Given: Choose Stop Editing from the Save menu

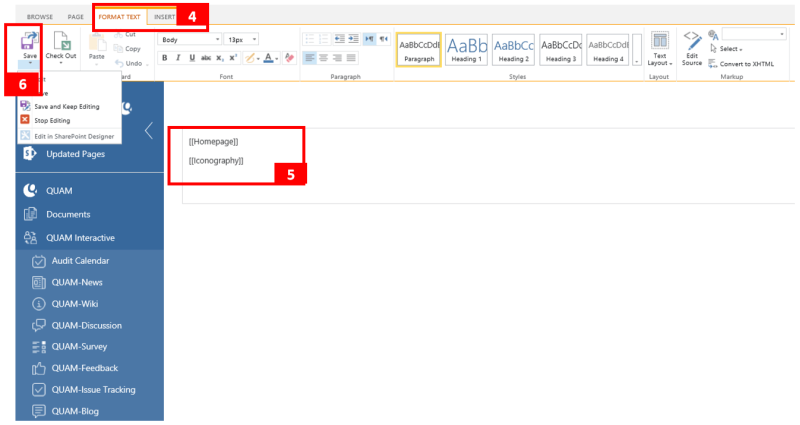Looking at the screenshot, I should point(45,120).
